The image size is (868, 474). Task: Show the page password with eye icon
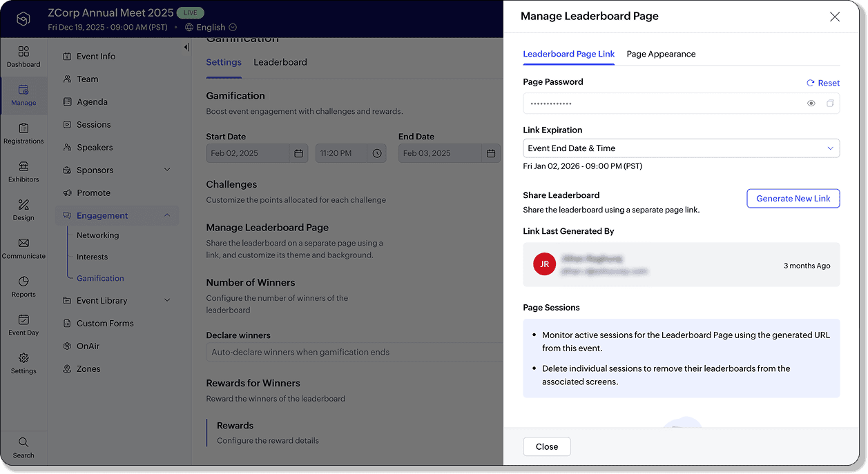(811, 103)
